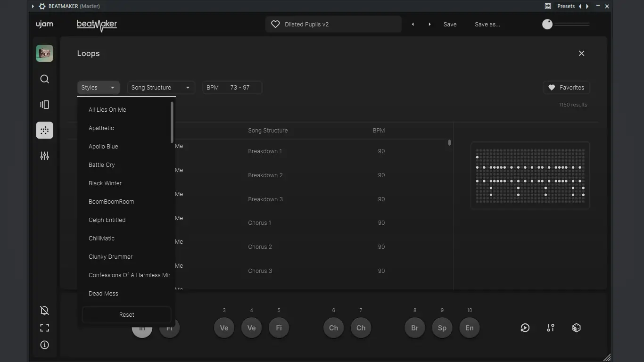Click the ujam logo
This screenshot has width=644, height=362.
click(x=45, y=25)
